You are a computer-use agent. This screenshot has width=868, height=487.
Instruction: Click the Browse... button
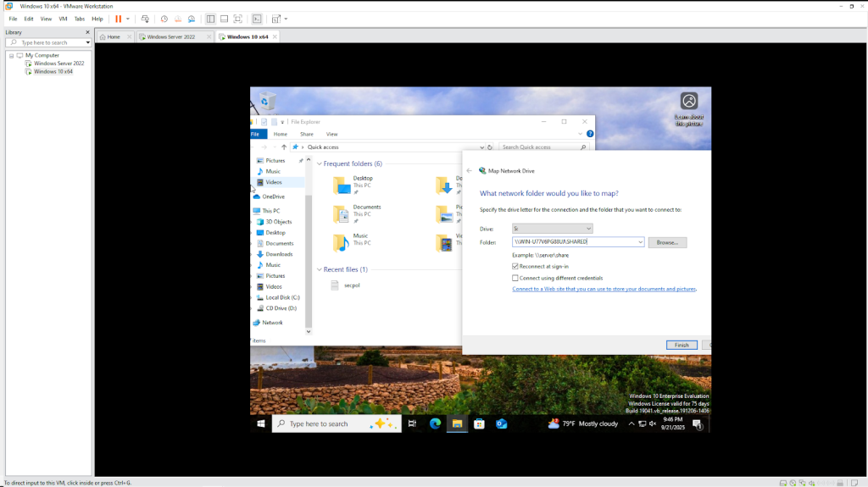click(667, 242)
